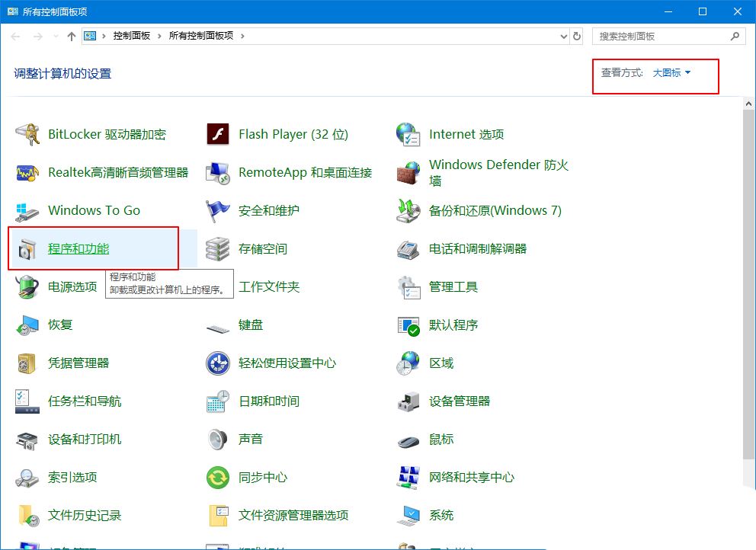Screen dimensions: 756x550
Task: Open the 鼠标 link text
Action: pyautogui.click(x=441, y=439)
